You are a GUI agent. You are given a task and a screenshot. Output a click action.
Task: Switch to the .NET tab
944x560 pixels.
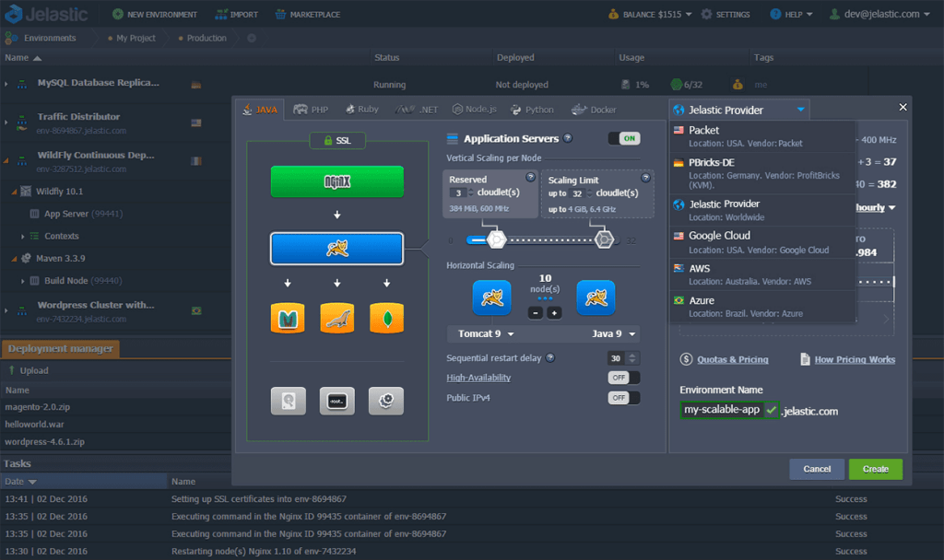pos(417,110)
